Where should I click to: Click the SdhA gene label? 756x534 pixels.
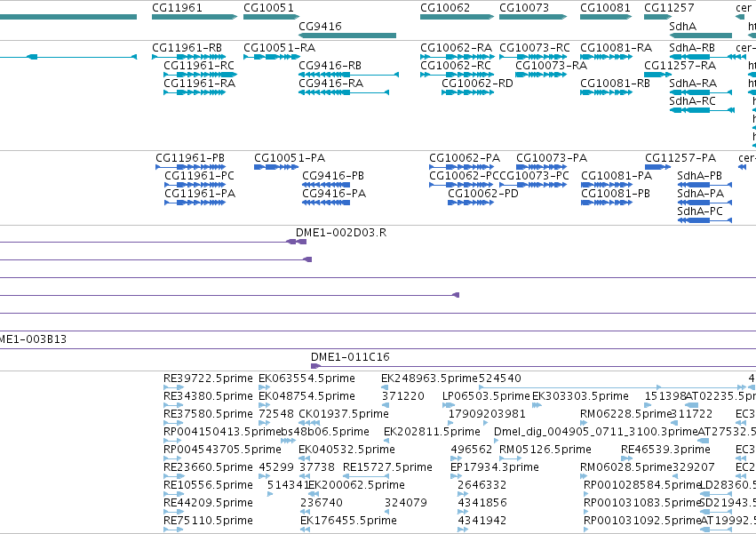(683, 26)
